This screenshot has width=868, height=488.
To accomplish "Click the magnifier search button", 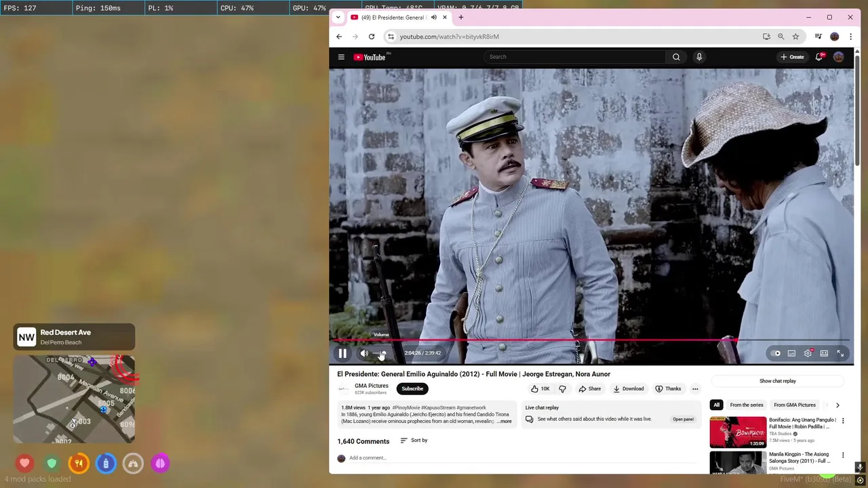I will 676,57.
